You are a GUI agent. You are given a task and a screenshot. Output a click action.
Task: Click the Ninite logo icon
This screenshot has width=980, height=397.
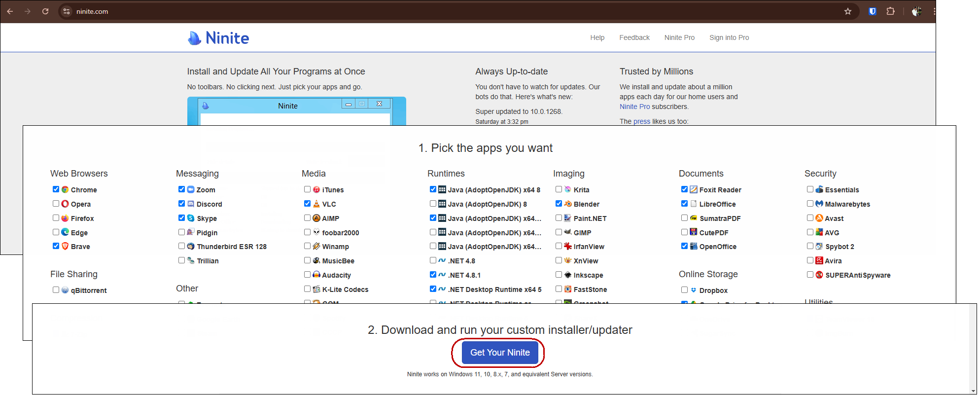tap(195, 38)
